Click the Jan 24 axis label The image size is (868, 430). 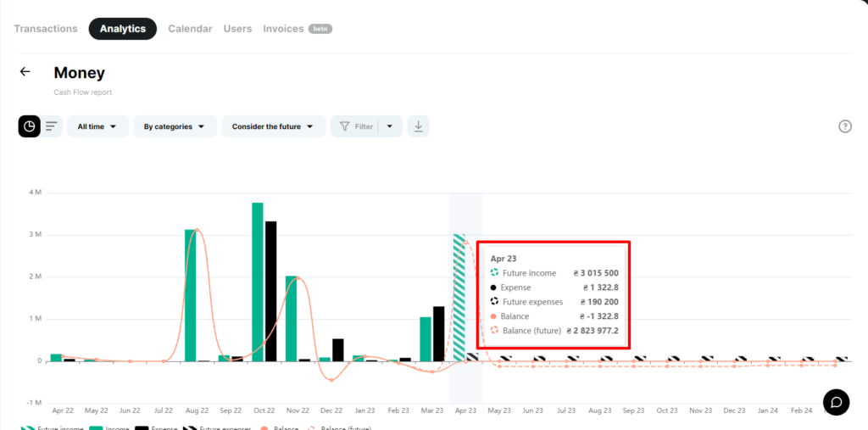(767, 410)
